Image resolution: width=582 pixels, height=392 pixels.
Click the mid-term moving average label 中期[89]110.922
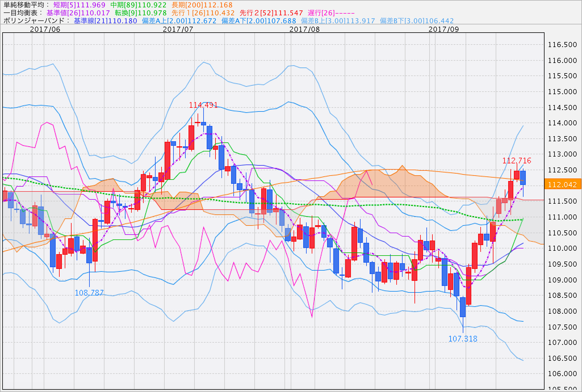(138, 5)
